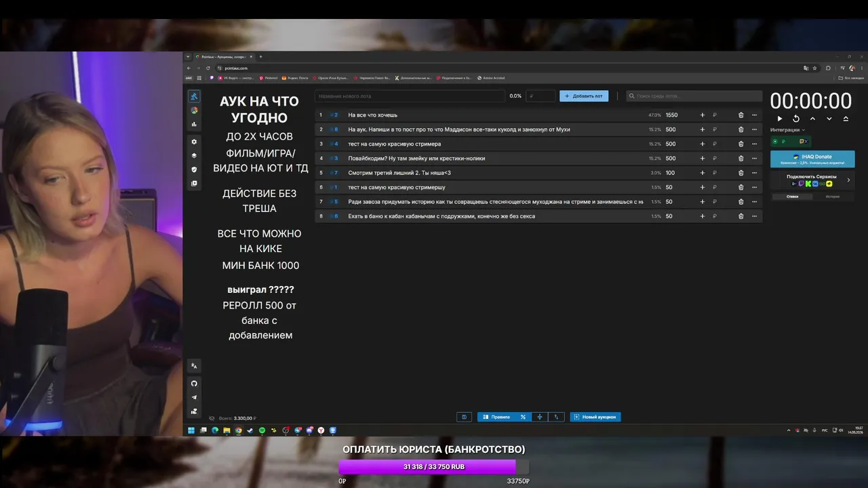This screenshot has height=488, width=868.
Task: Select the Pointauc browser tab
Action: tap(223, 57)
